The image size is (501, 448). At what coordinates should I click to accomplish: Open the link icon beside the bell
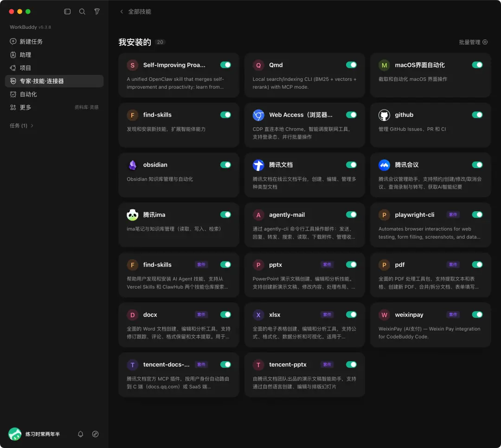point(95,434)
